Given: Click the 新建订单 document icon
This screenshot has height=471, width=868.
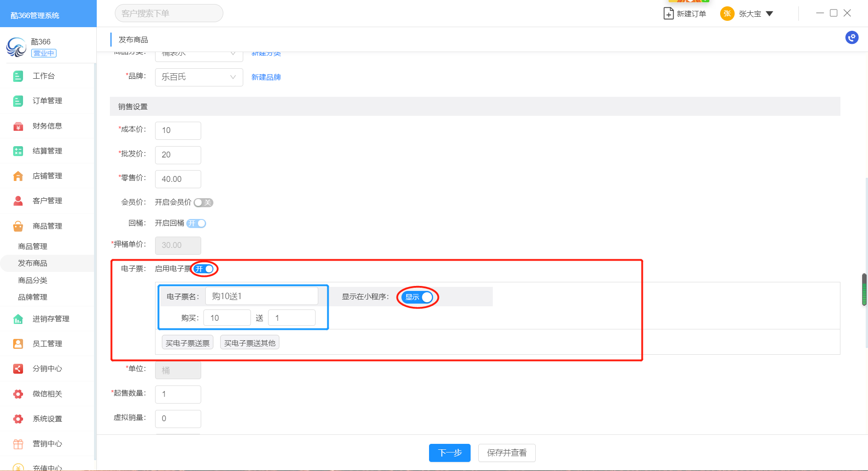Looking at the screenshot, I should click(668, 14).
